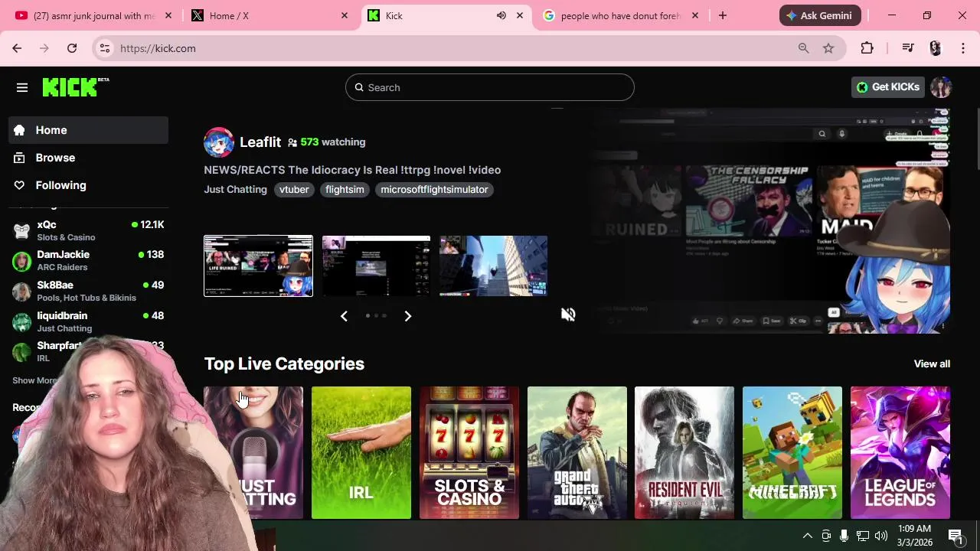Select the vtuber tag
980x551 pixels.
[x=294, y=190]
